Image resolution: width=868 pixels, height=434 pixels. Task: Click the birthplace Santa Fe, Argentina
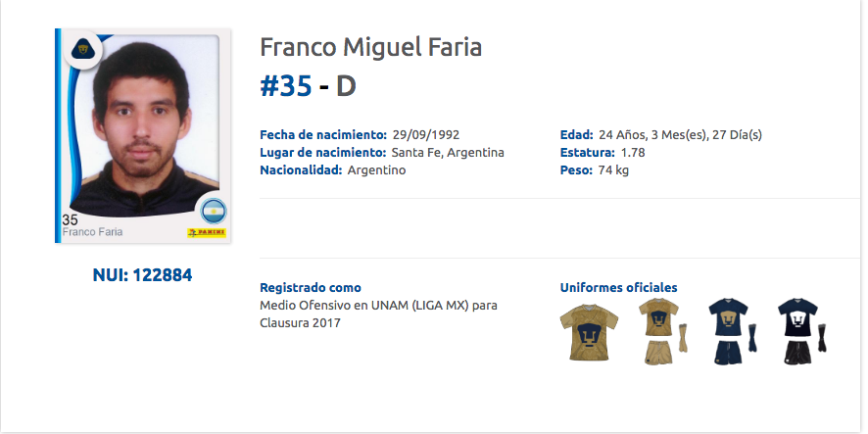coord(447,153)
